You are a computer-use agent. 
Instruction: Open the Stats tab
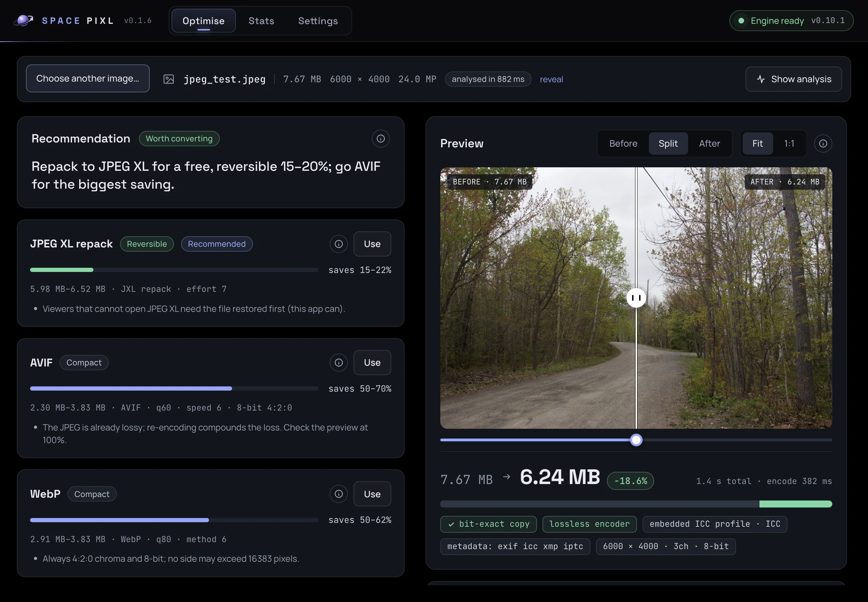261,21
